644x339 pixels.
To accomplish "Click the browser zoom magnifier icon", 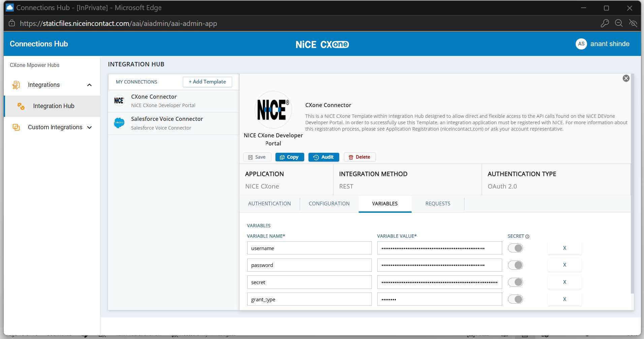I will 619,23.
